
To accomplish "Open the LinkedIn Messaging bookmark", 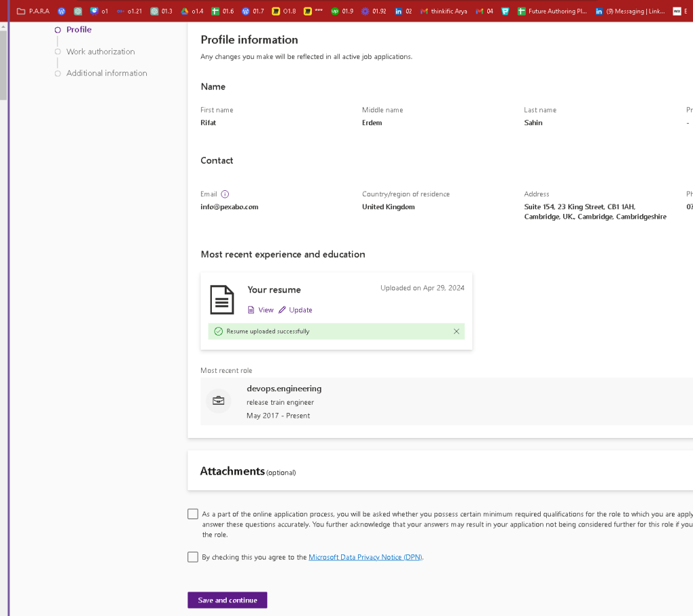I will point(630,11).
